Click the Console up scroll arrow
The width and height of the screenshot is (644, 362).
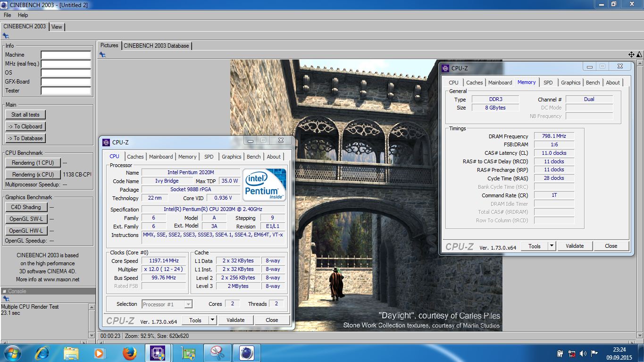[x=92, y=307]
